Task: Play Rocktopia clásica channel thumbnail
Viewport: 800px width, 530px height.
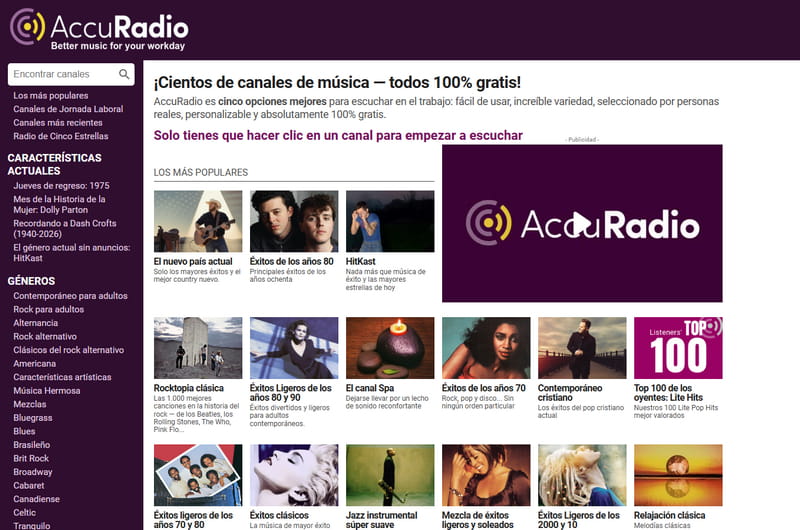Action: pos(198,348)
